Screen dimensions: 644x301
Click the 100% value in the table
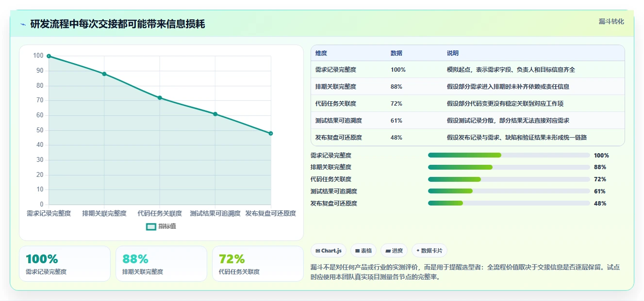[398, 70]
